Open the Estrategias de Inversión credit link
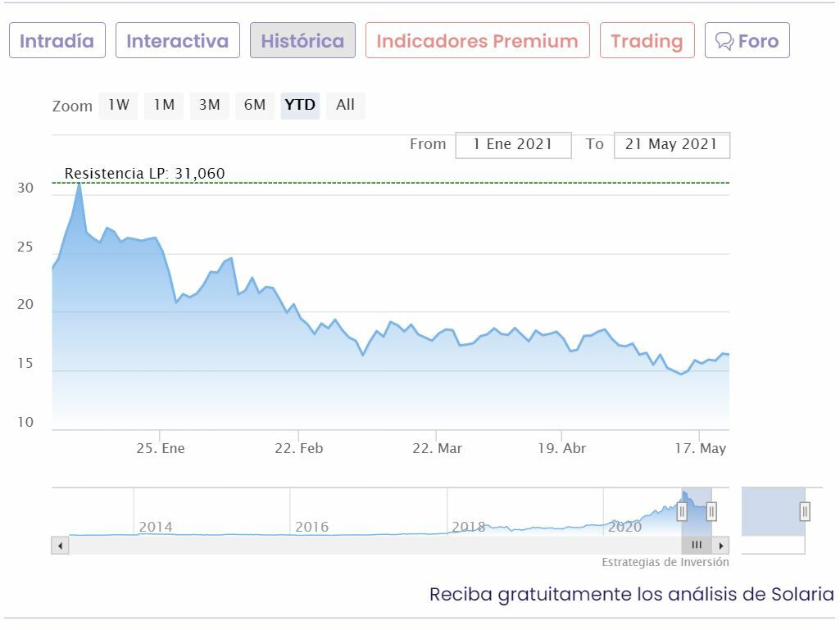This screenshot has width=840, height=630. (x=665, y=562)
